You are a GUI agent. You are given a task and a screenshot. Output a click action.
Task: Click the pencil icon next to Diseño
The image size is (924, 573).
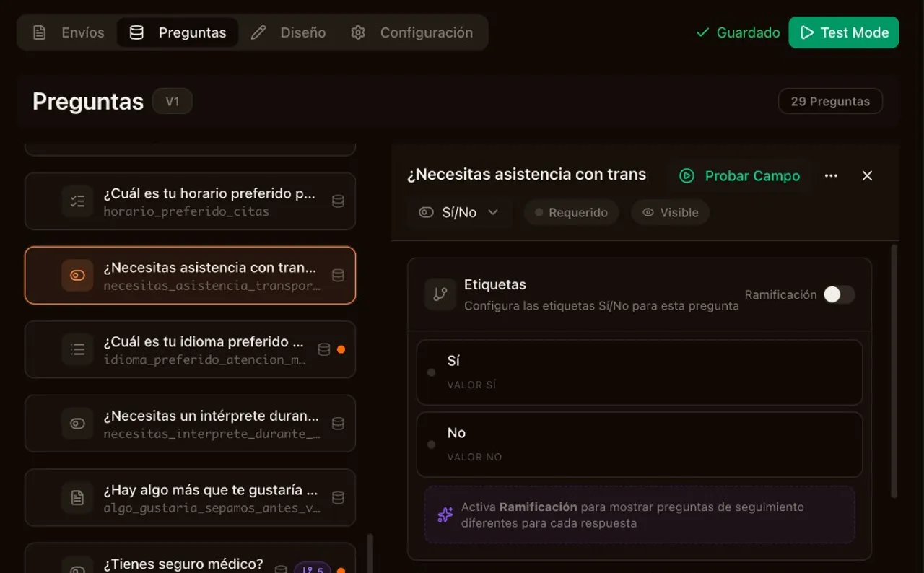(x=258, y=32)
